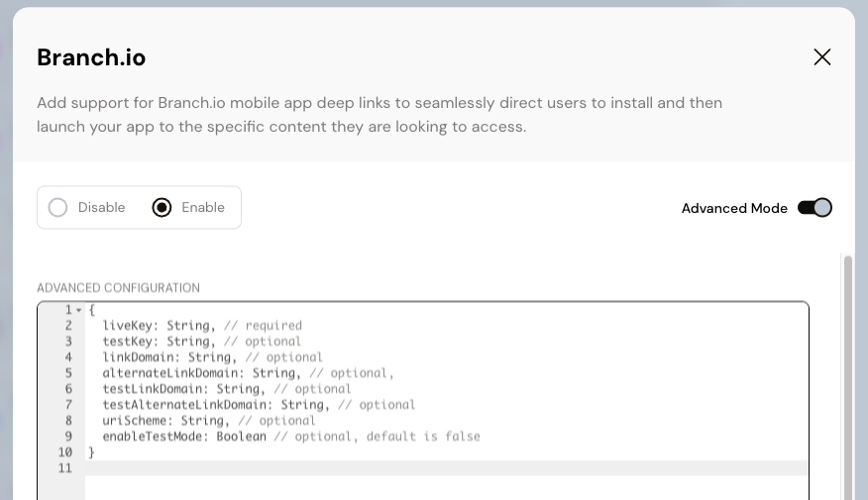Collapse the code block fold arrow on line 1
The width and height of the screenshot is (868, 500).
(78, 310)
